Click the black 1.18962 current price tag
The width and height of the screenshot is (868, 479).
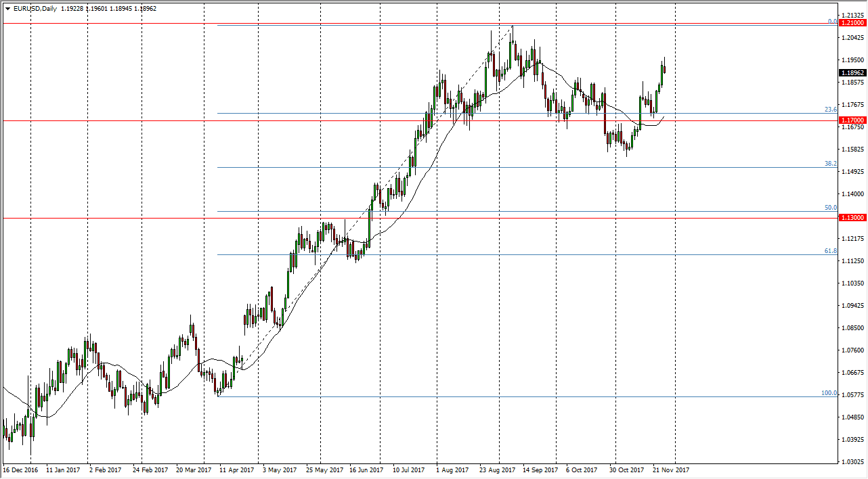pyautogui.click(x=852, y=72)
